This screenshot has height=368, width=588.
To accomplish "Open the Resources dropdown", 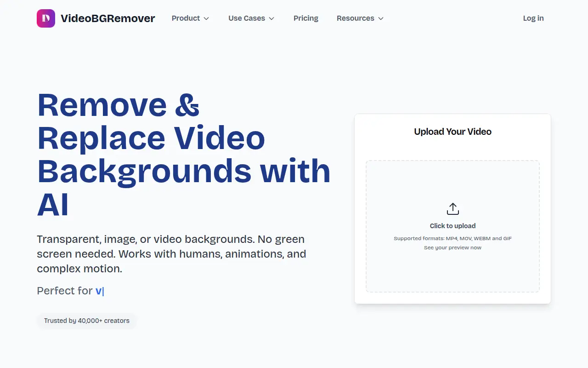I will 360,18.
